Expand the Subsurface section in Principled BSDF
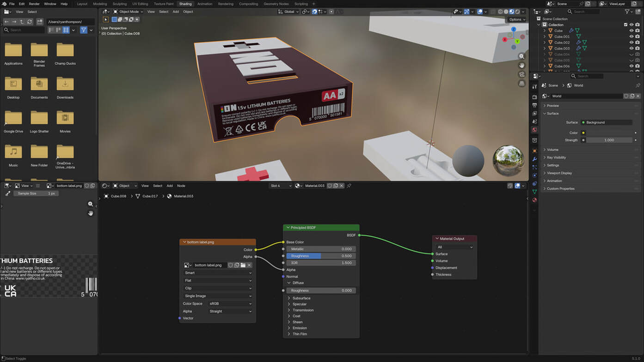The image size is (644, 362). click(301, 298)
